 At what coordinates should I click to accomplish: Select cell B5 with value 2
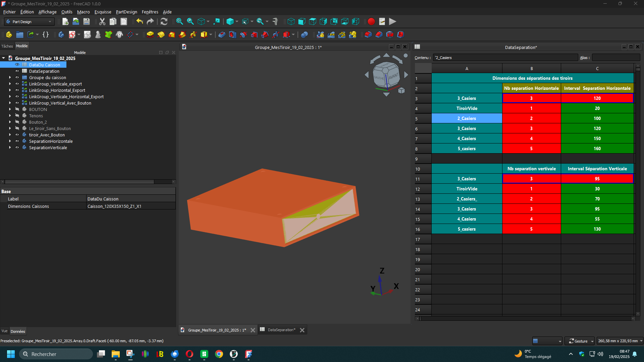tap(531, 118)
